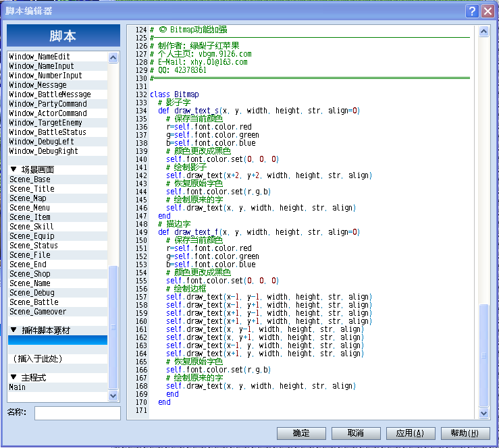Click the script list scrollbar thumb
Screen dimensions: 499x448
113,327
